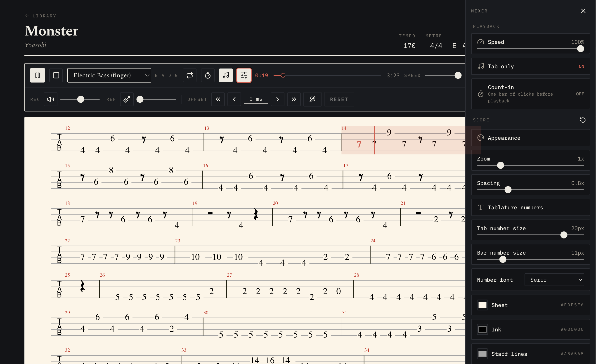This screenshot has width=596, height=364.
Task: Click the RESET offset button
Action: pyautogui.click(x=339, y=99)
